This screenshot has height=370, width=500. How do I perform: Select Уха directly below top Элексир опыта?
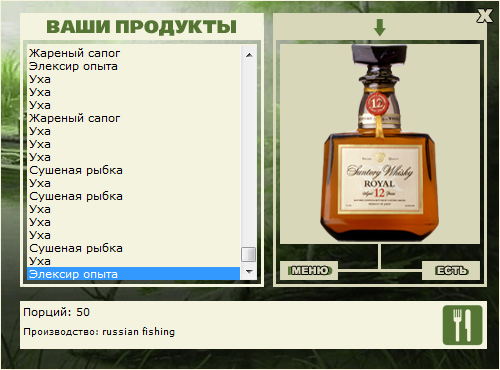point(133,79)
